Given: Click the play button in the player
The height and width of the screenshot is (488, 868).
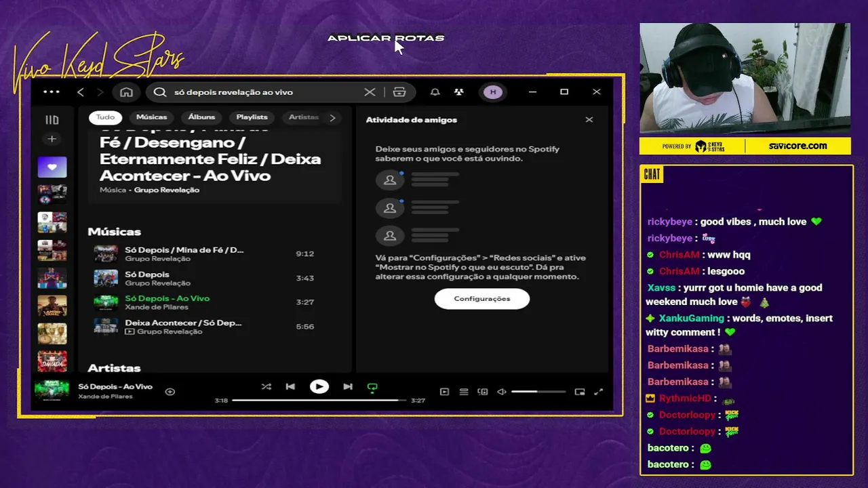Looking at the screenshot, I should click(x=319, y=387).
